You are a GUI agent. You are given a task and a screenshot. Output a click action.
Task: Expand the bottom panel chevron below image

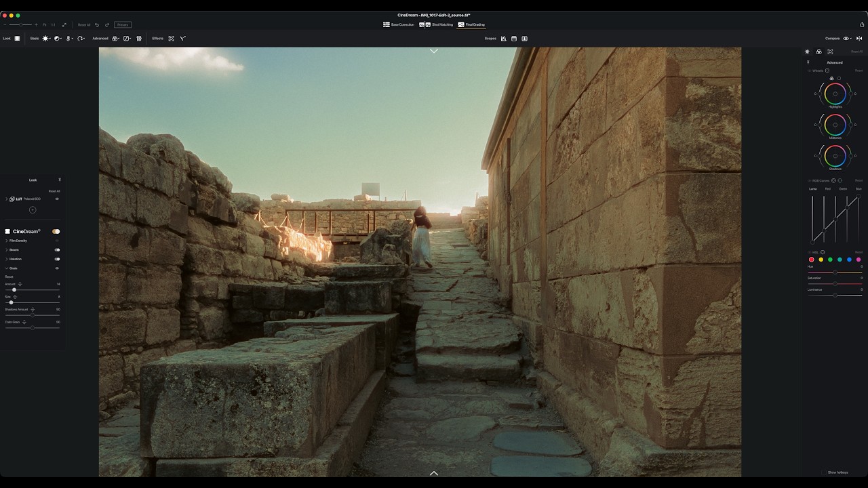point(434,473)
